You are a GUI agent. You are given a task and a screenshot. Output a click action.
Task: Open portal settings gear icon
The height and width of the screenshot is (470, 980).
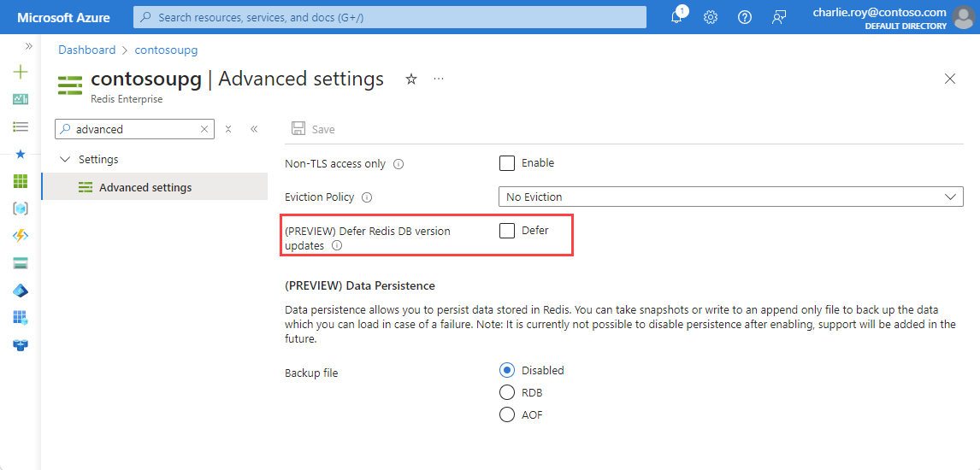[x=711, y=17]
